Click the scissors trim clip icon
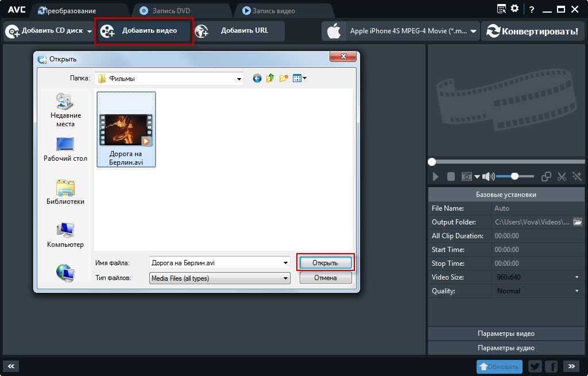588x376 pixels. (562, 176)
